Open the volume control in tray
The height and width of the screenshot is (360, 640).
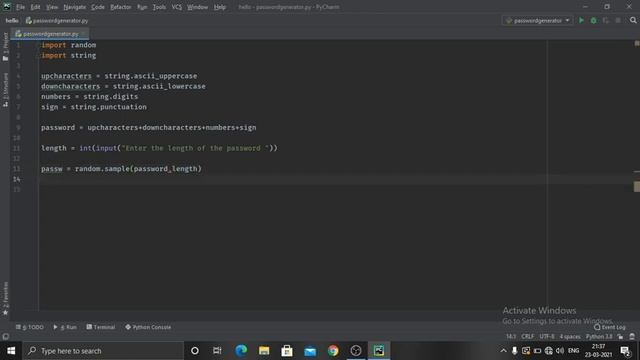pos(560,351)
